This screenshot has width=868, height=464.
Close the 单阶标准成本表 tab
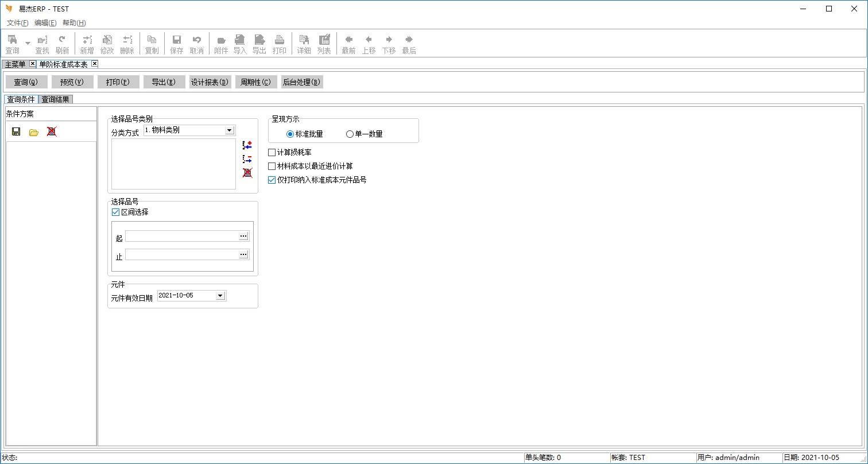(x=95, y=64)
